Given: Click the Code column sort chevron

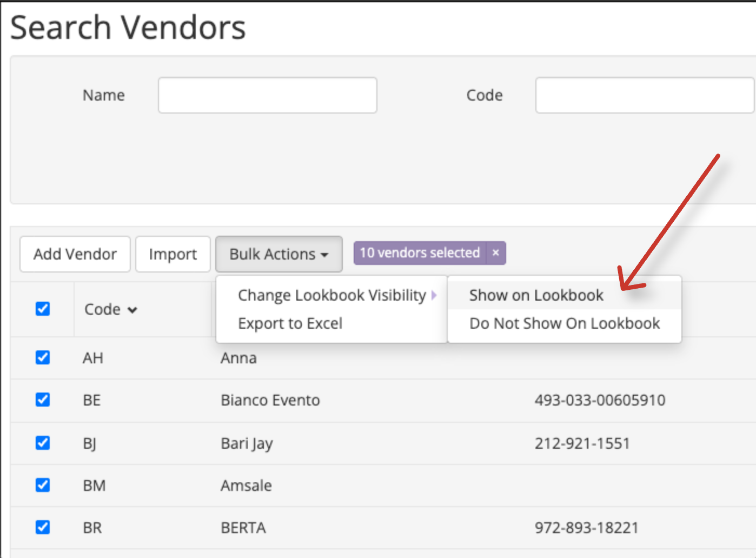Looking at the screenshot, I should (x=132, y=309).
